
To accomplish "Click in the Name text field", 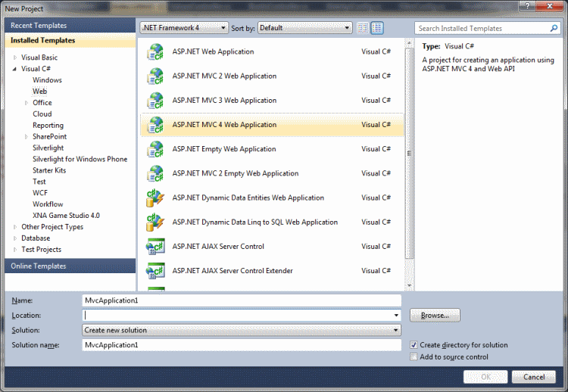I will point(242,300).
